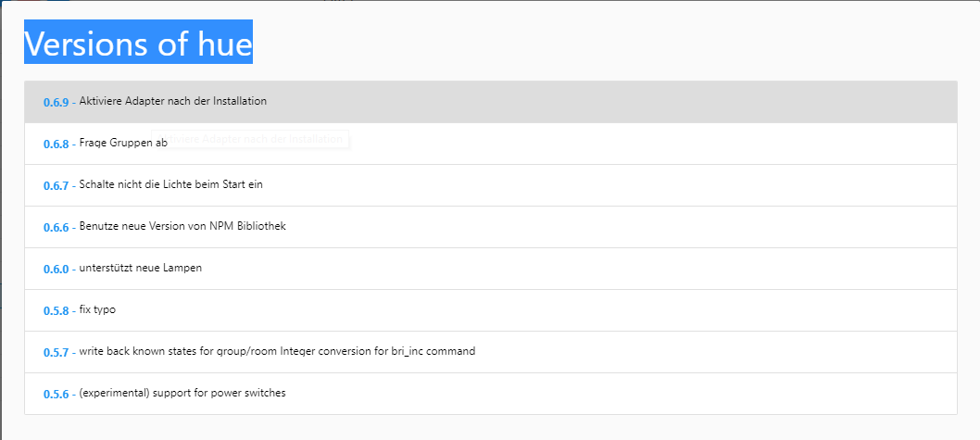This screenshot has width=980, height=440.
Task: Install version 0.5.7 via its number
Action: point(56,353)
